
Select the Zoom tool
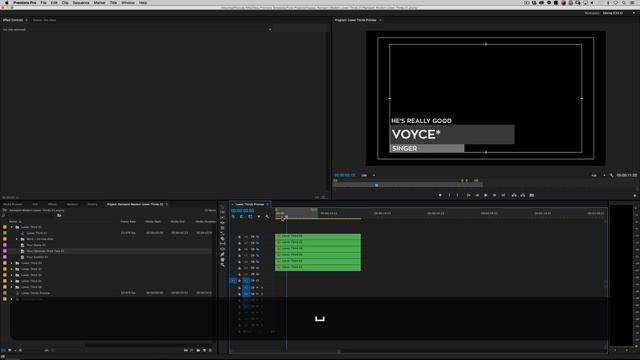(222, 265)
